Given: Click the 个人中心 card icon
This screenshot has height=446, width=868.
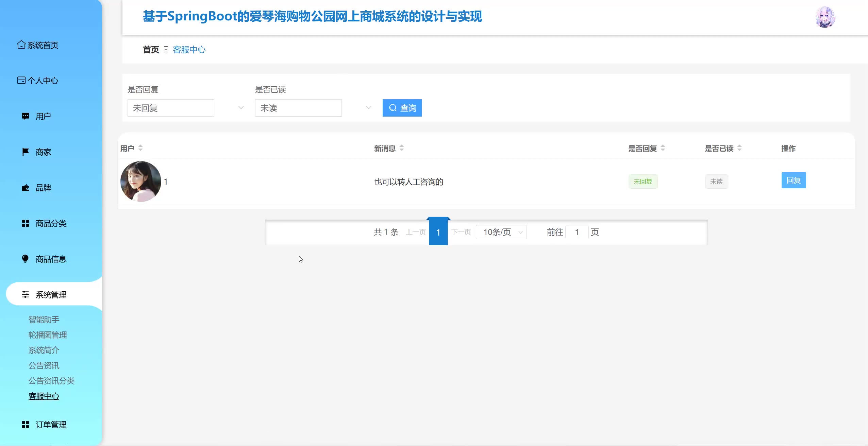Looking at the screenshot, I should tap(21, 80).
